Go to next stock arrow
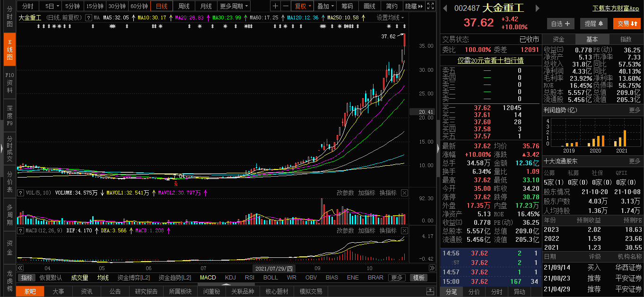 click(537, 8)
